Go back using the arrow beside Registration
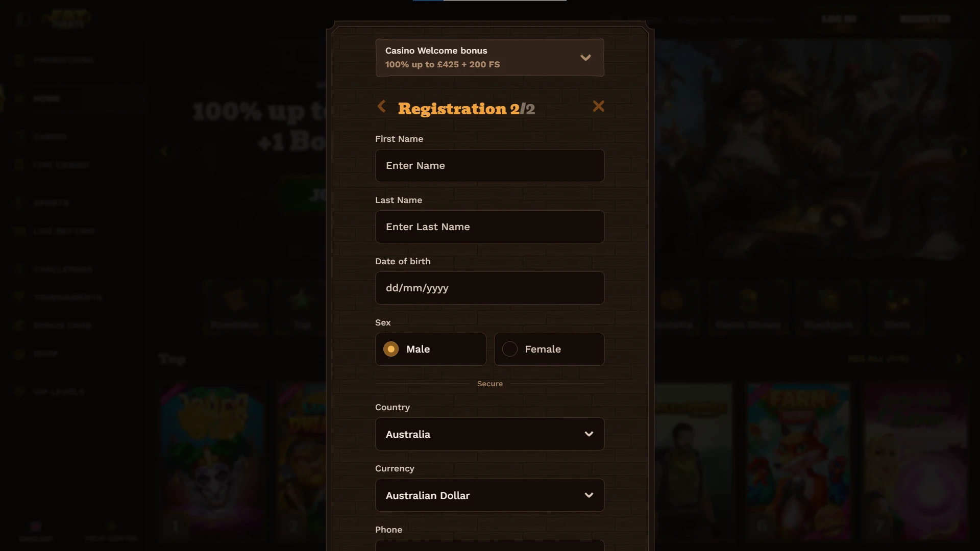 tap(381, 106)
